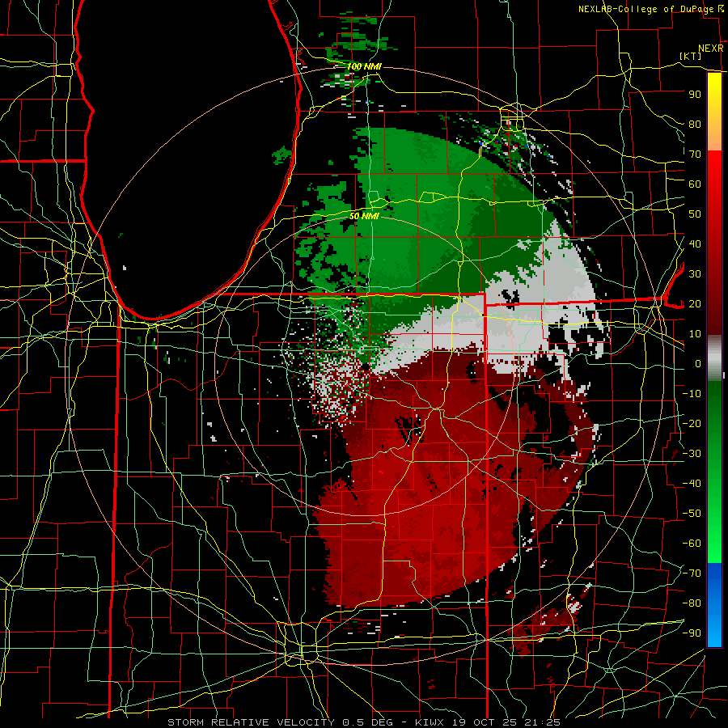Click the Storm Relative Velocity caption at bottom
This screenshot has height=728, width=728.
coord(363,722)
